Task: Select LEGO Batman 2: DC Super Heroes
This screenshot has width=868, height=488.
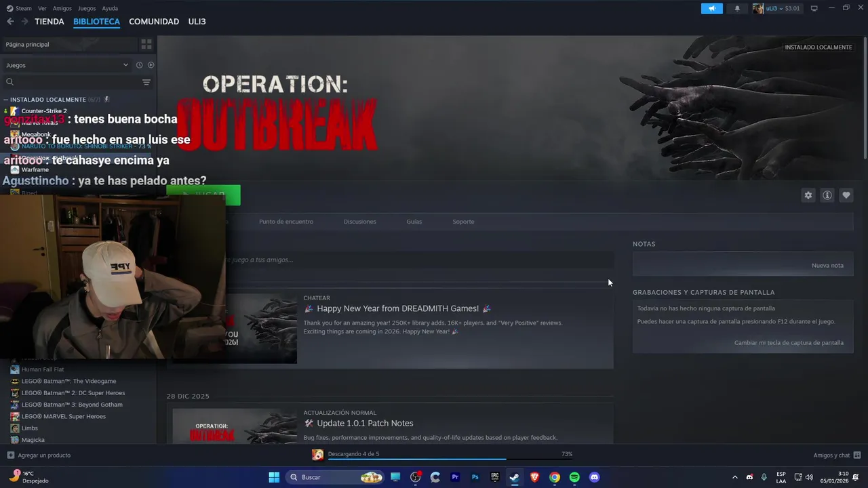Action: click(x=73, y=392)
